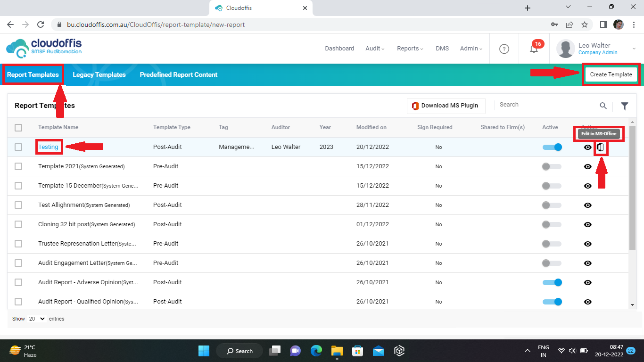Switch to the Legacy Templates tab
This screenshot has height=362, width=644.
point(99,74)
